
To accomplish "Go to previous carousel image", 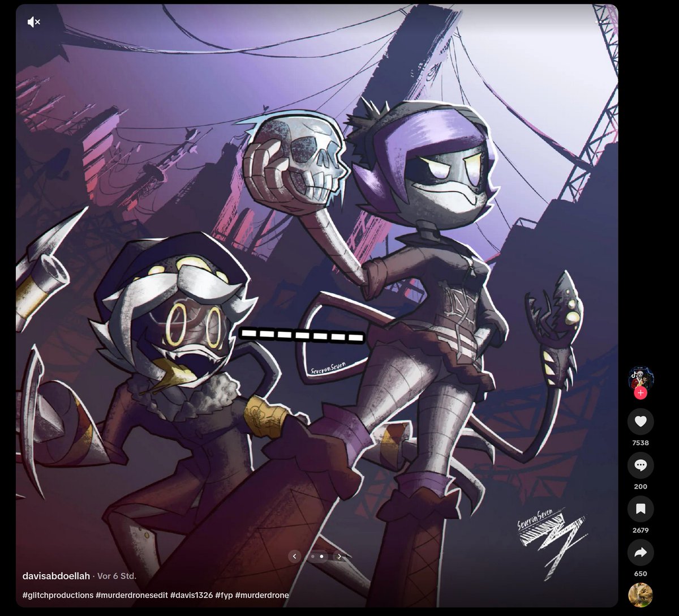I will pos(294,557).
